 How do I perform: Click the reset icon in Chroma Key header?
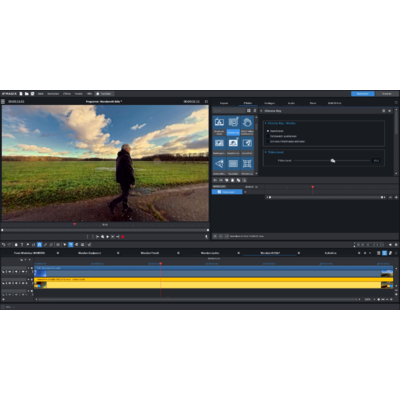point(383,111)
